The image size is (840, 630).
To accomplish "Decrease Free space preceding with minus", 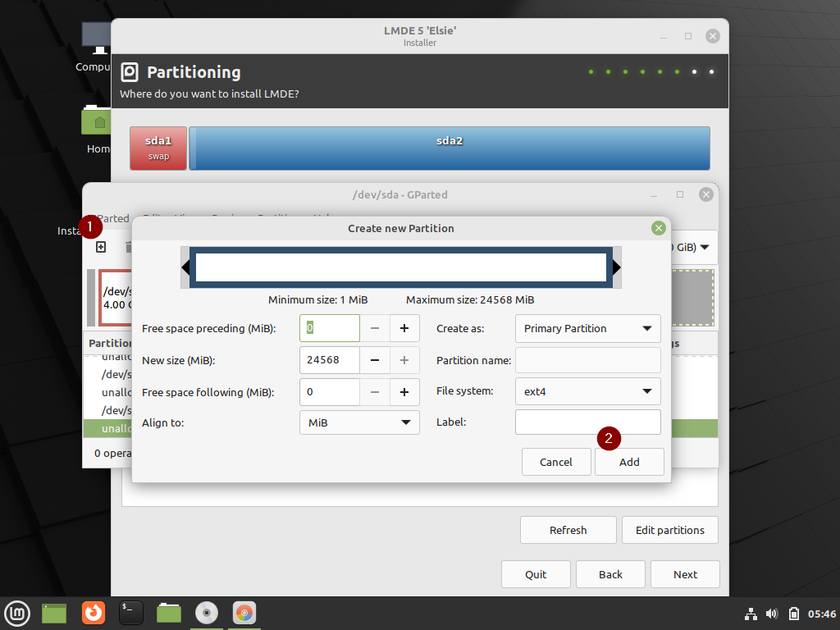I will point(374,328).
